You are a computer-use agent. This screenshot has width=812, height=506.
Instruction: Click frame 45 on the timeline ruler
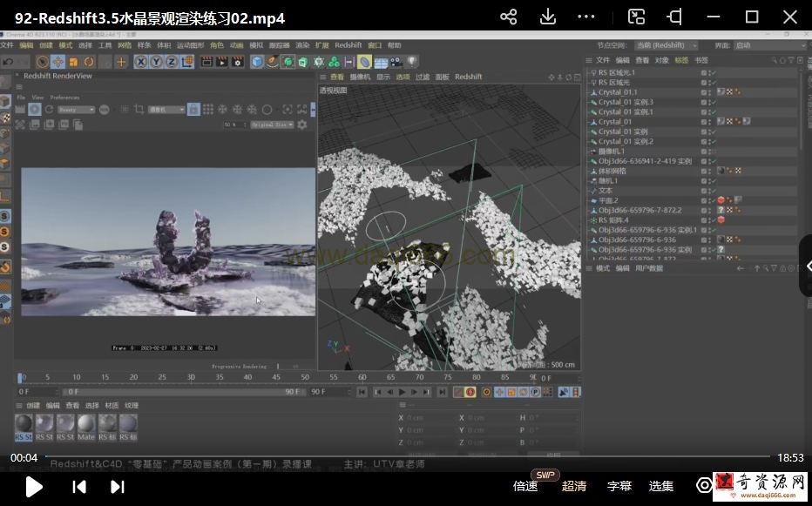(x=276, y=377)
